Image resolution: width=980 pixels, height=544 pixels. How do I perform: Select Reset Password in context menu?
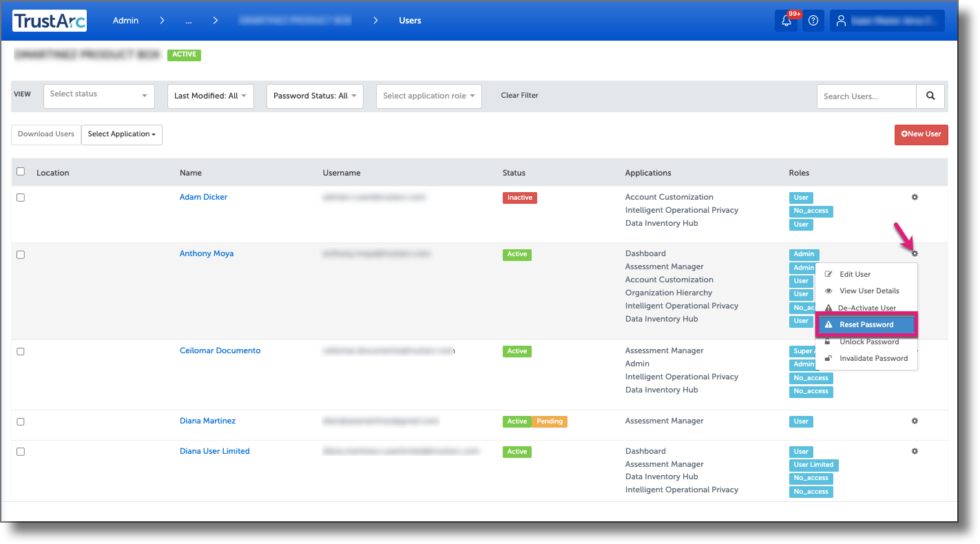[x=866, y=324]
